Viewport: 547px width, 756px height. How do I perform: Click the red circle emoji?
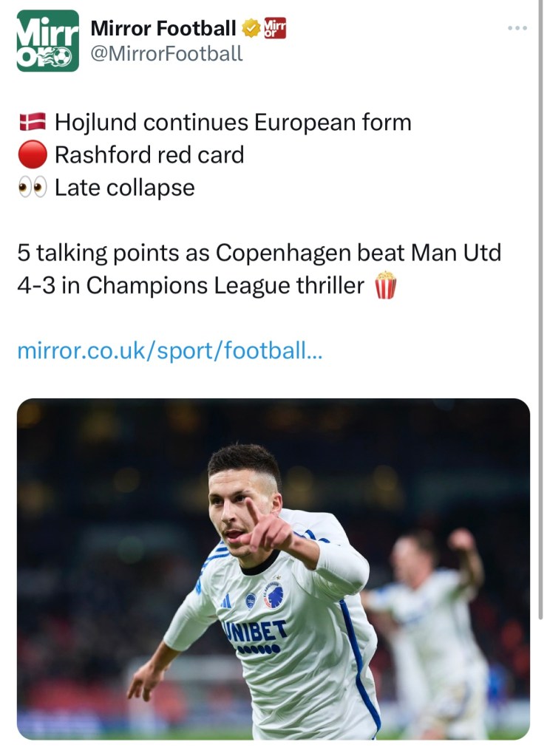coord(32,154)
